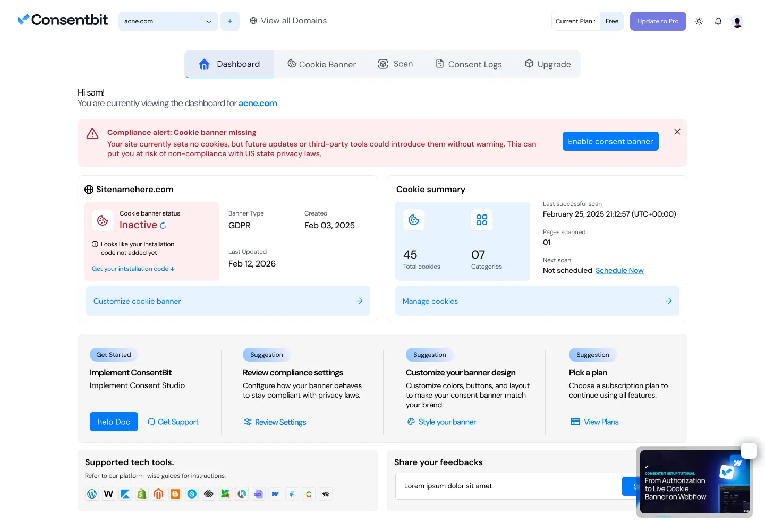Open the Squarespace guide icon
This screenshot has width=765, height=532.
[x=209, y=494]
